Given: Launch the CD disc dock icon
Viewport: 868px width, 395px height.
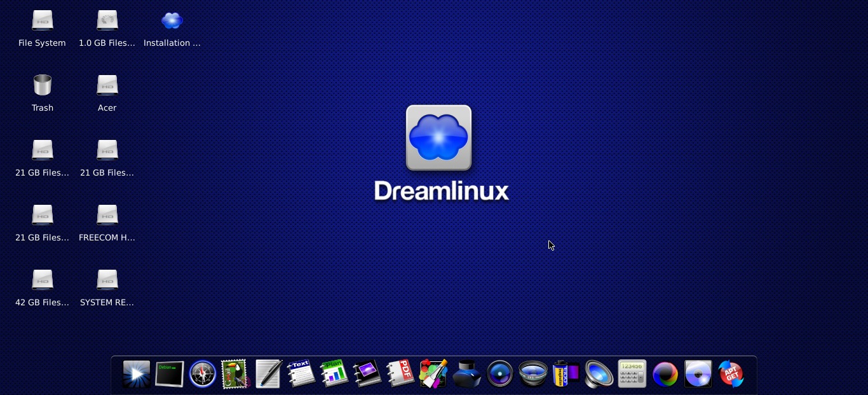Looking at the screenshot, I should coord(698,374).
